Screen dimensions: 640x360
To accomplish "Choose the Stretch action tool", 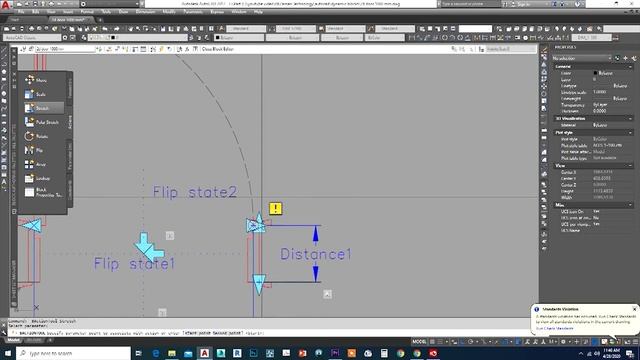I will click(x=43, y=108).
